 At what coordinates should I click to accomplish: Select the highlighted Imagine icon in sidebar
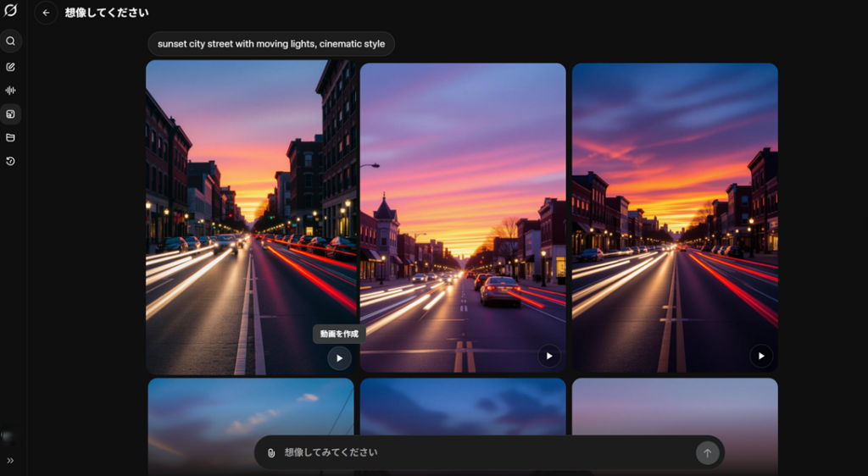coord(11,114)
